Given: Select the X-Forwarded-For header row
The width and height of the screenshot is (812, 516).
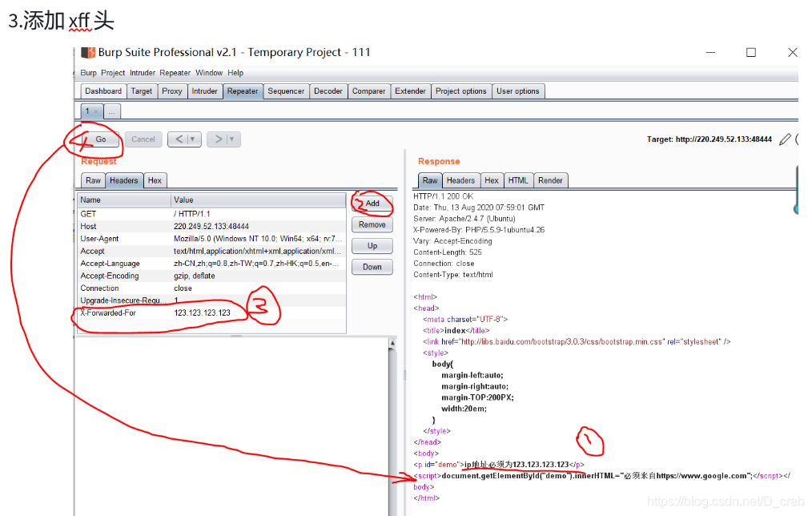Looking at the screenshot, I should point(211,313).
